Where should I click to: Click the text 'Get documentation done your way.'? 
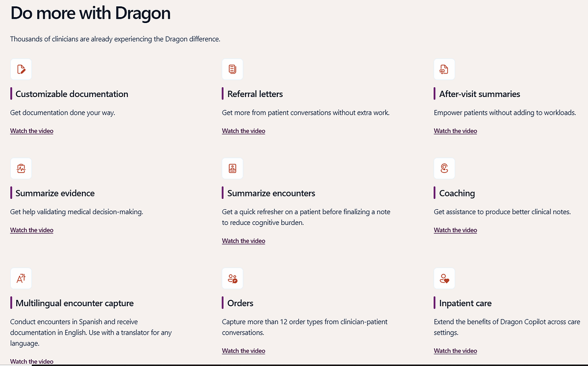coord(63,113)
